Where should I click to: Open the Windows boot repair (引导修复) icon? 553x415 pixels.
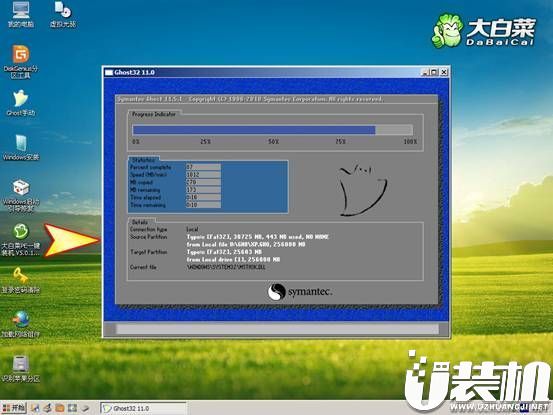point(21,195)
